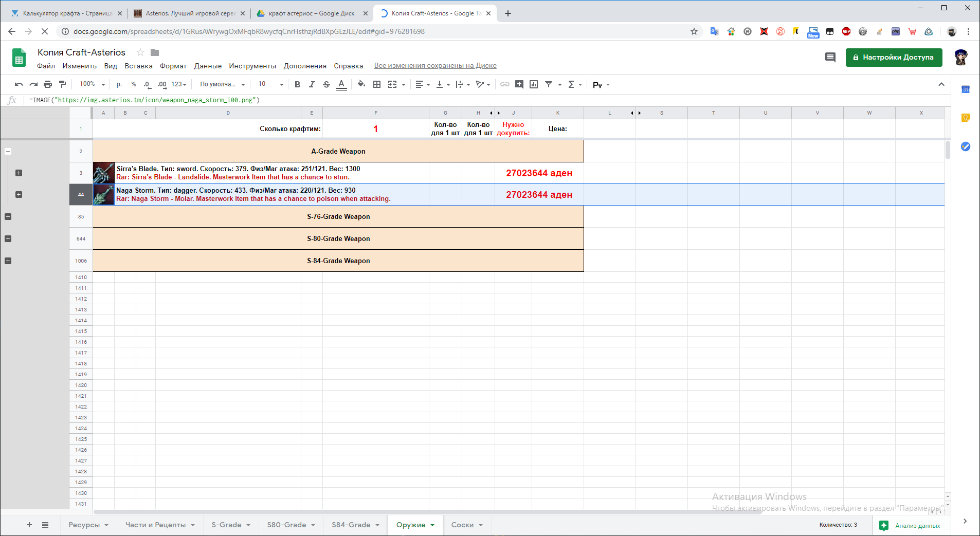Toggle italic formatting in toolbar
Viewport: 980px width, 536px height.
coord(312,84)
